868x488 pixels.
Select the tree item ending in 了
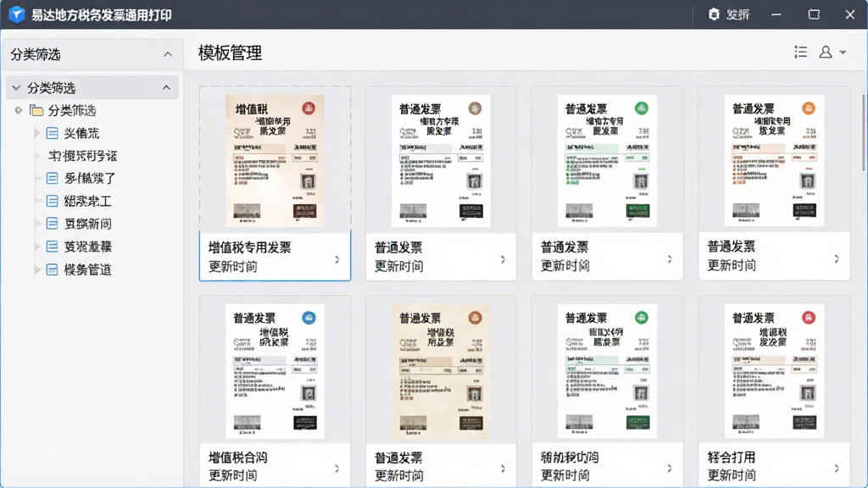tap(90, 178)
